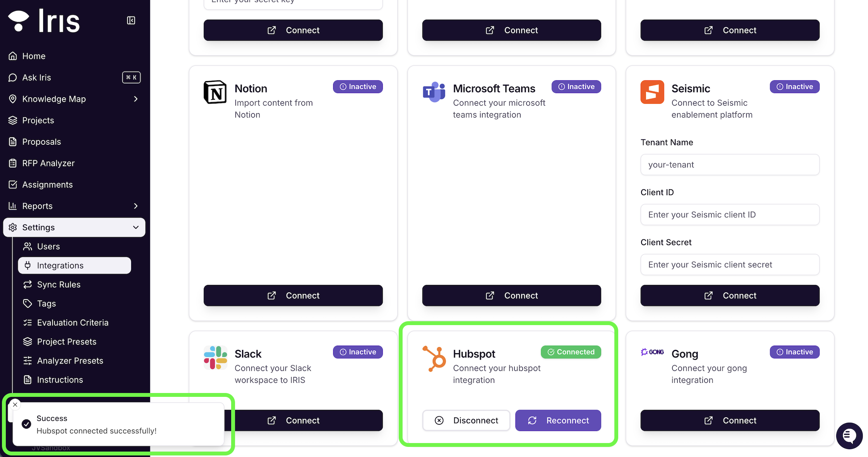
Task: Click the Hubspot Connected status badge
Action: [x=571, y=352]
